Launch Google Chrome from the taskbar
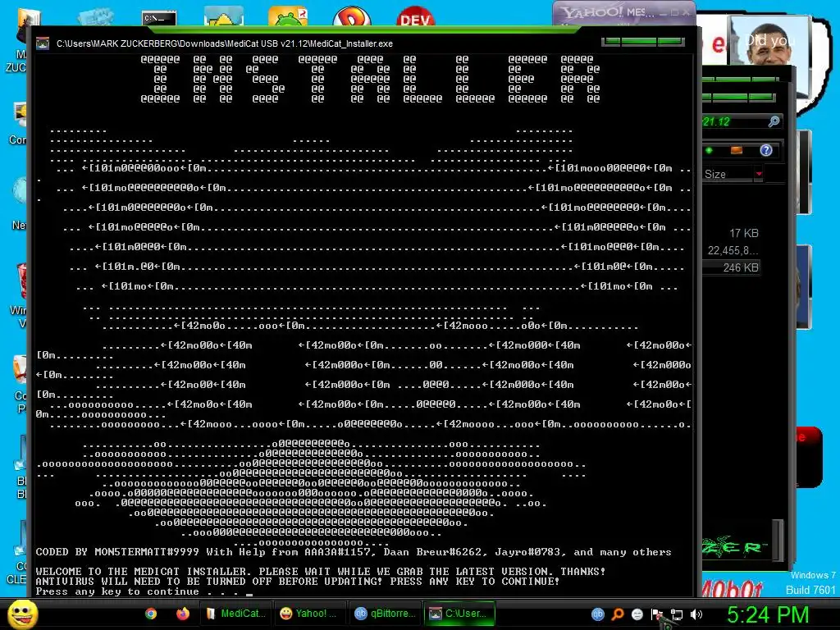Screen dimensions: 840x630 tap(151, 614)
